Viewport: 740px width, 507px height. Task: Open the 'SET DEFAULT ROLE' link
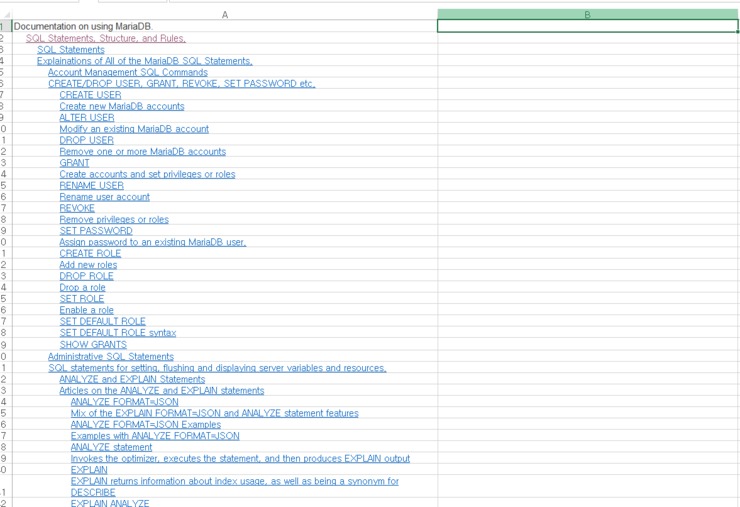102,321
